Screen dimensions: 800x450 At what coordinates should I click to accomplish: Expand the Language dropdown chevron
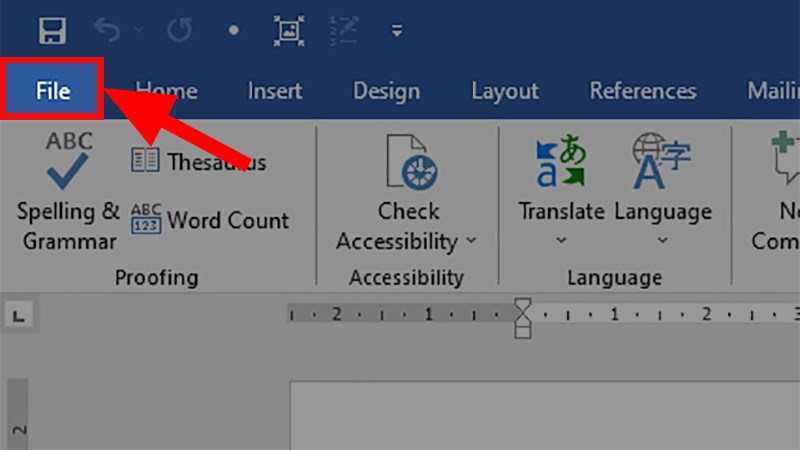coord(662,240)
